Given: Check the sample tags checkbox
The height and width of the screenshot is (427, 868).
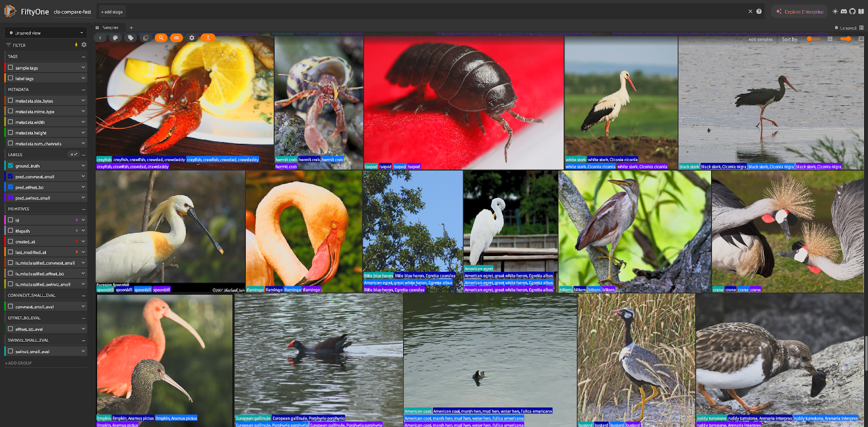Looking at the screenshot, I should 10,68.
